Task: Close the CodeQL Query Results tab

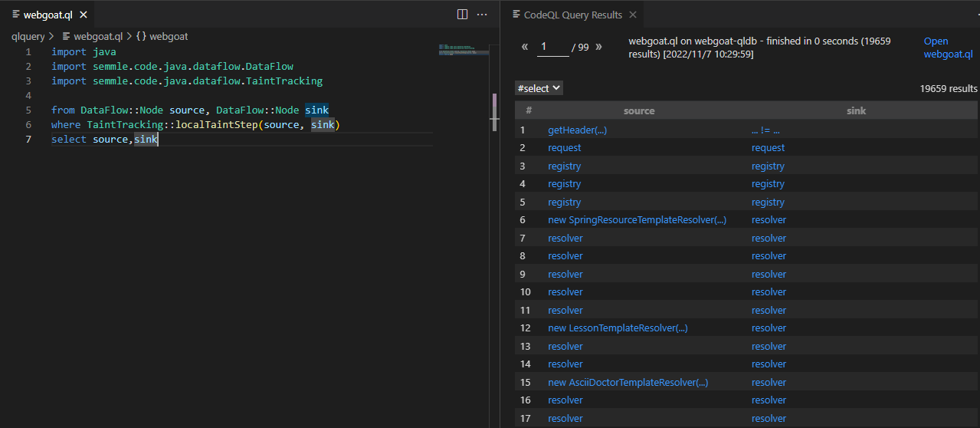Action: [632, 15]
